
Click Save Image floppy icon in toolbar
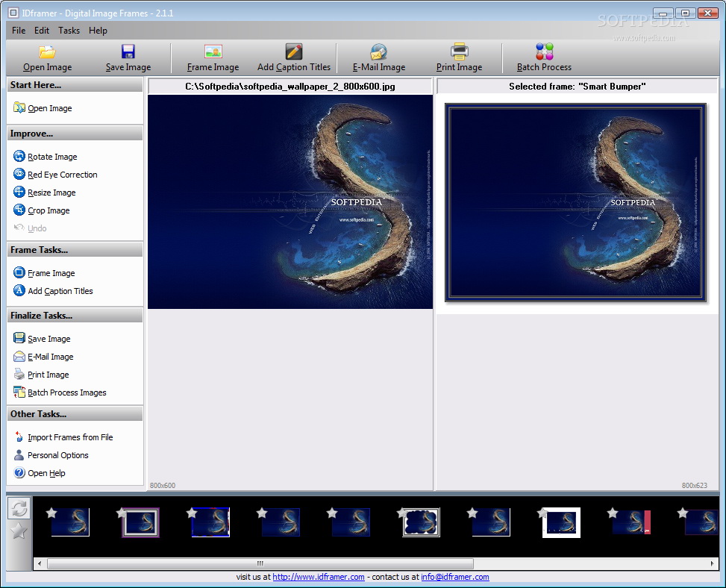coord(128,58)
